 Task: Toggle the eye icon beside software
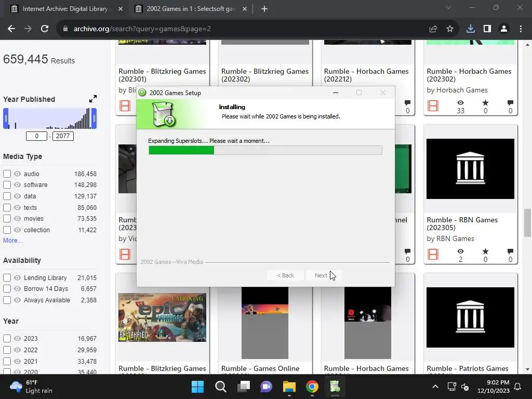[x=17, y=185]
